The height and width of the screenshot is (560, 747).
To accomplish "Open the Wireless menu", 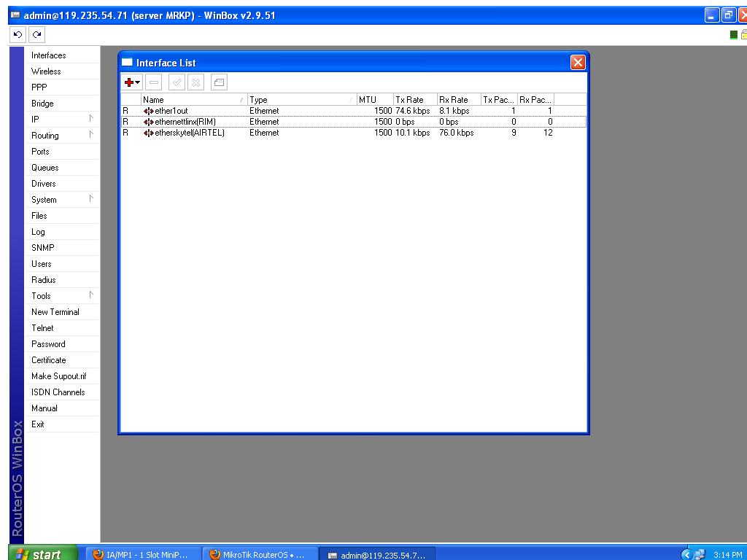I will click(x=46, y=71).
